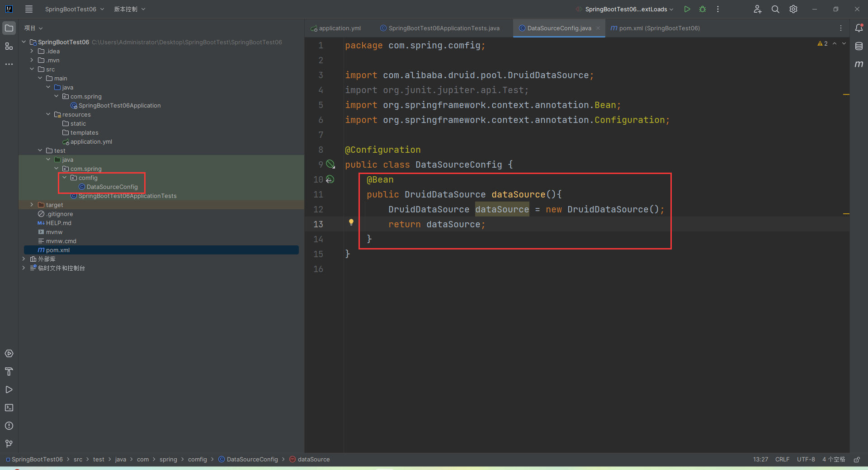Open the Run tool window
Viewport: 868px width, 470px height.
(x=9, y=390)
